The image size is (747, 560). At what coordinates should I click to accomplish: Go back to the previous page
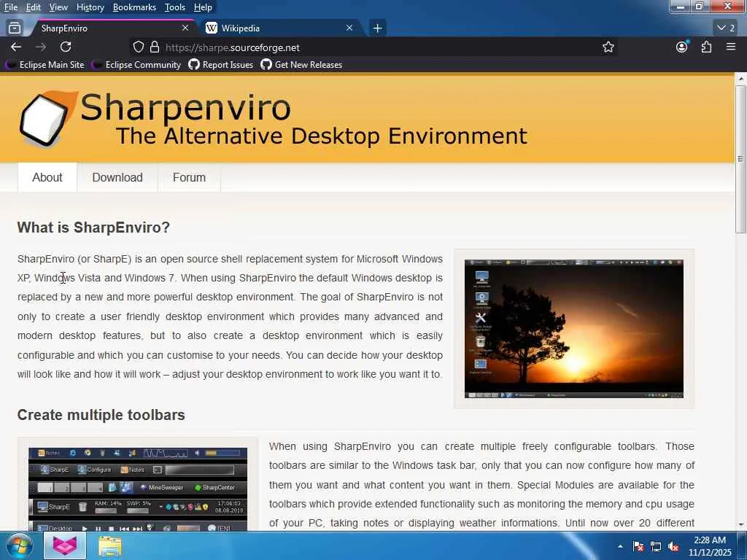16,47
